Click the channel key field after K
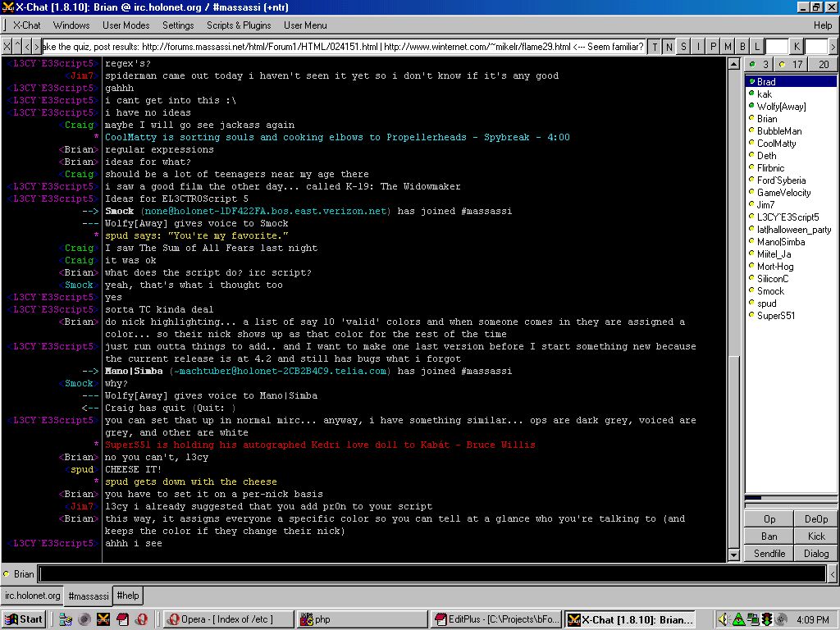This screenshot has width=840, height=630. pos(816,47)
